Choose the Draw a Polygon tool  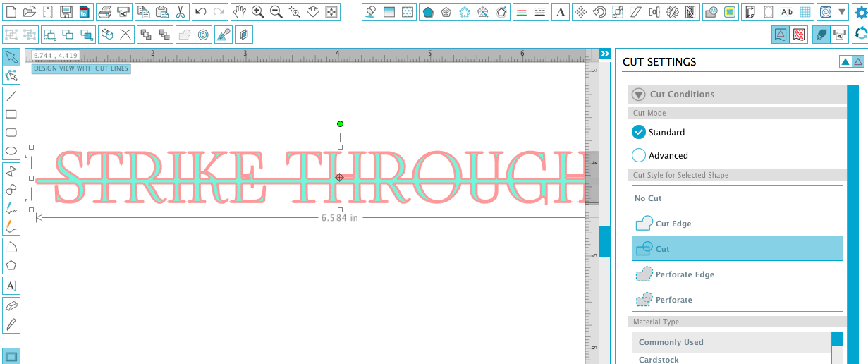tap(11, 171)
